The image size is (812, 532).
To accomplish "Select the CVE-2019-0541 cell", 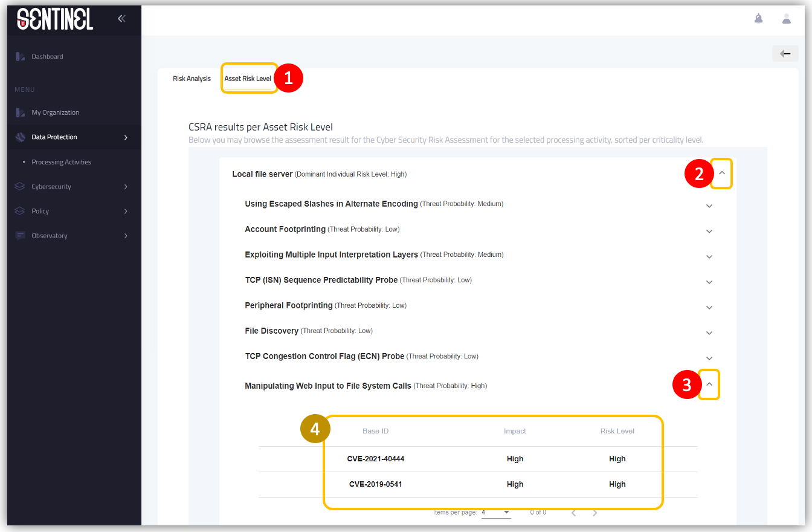I will [x=376, y=484].
